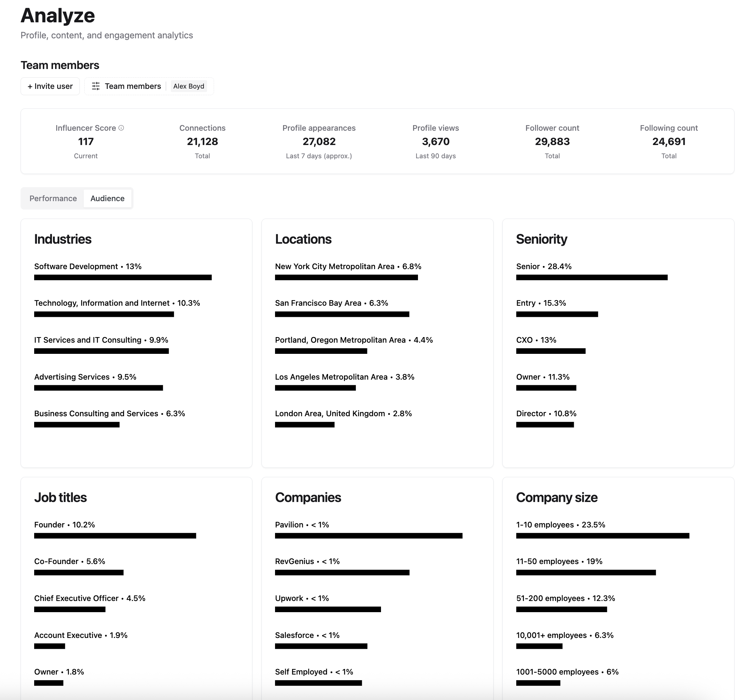The image size is (739, 700).
Task: Click the + Invite user button
Action: click(x=50, y=86)
